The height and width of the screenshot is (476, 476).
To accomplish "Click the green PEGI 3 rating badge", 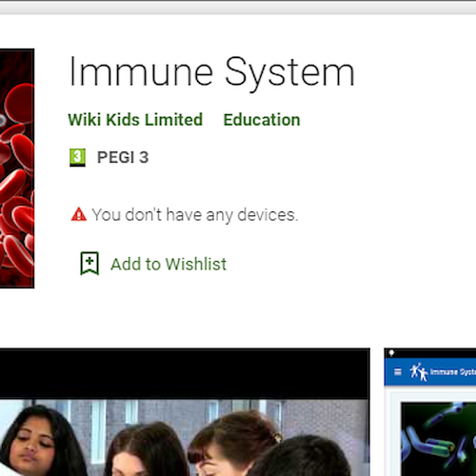I will coord(77,157).
